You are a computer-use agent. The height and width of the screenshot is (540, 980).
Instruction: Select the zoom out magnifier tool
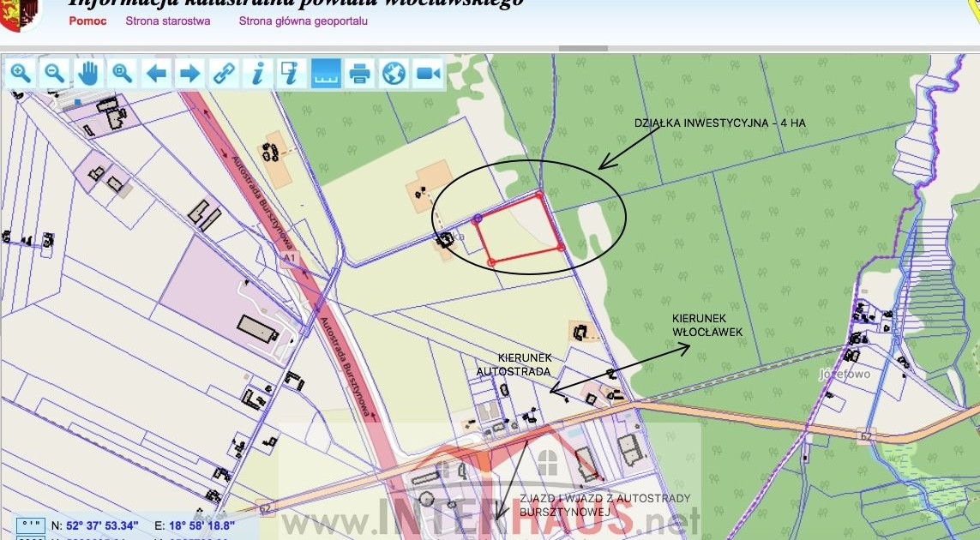pos(54,73)
